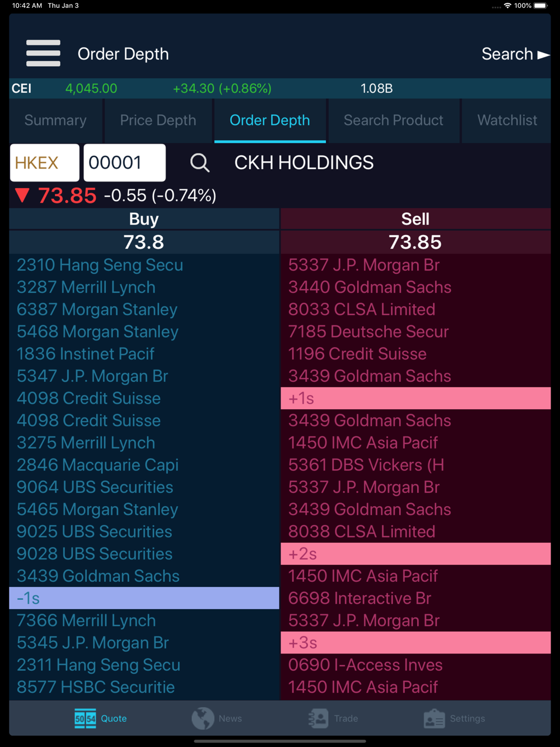Select 5345 J.P. Morgan Br row
The height and width of the screenshot is (747, 560).
point(144,642)
